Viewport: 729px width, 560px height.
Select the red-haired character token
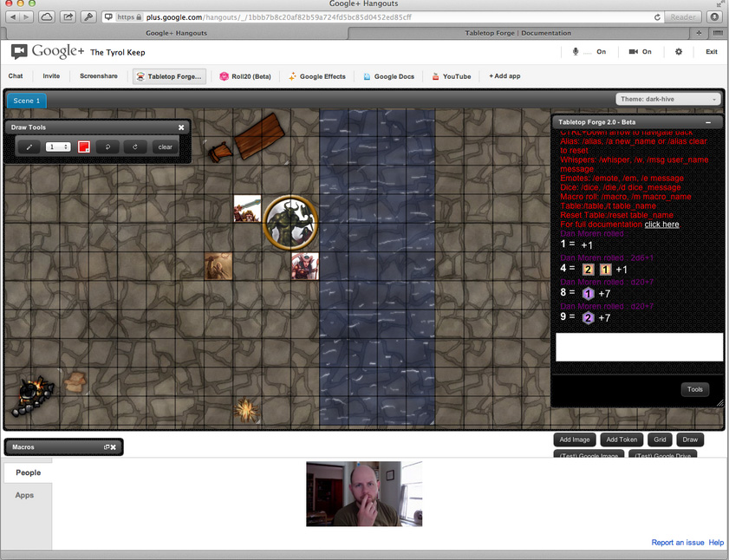pos(305,266)
